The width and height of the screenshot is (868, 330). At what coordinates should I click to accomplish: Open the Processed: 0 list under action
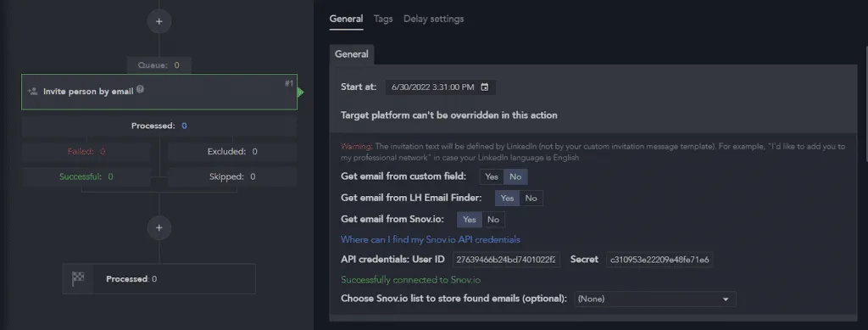tap(159, 126)
